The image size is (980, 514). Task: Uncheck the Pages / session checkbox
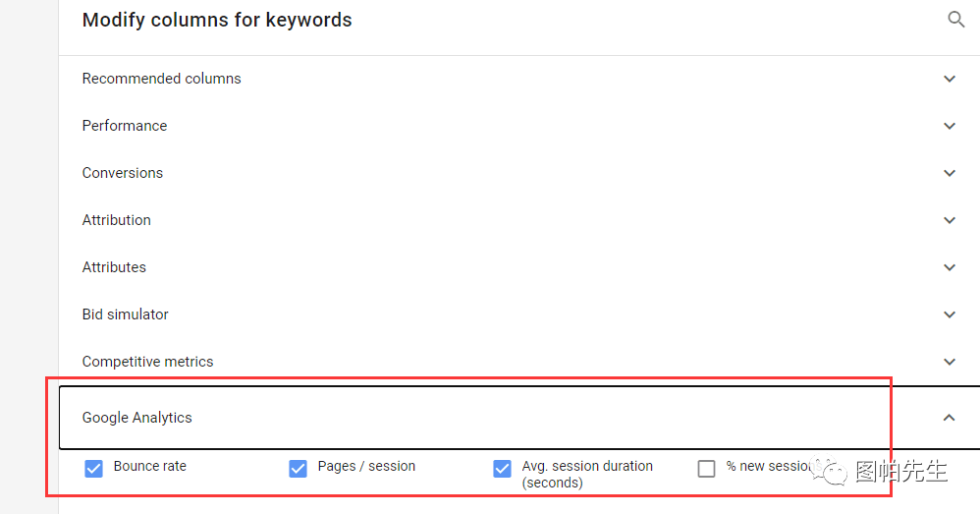coord(299,469)
